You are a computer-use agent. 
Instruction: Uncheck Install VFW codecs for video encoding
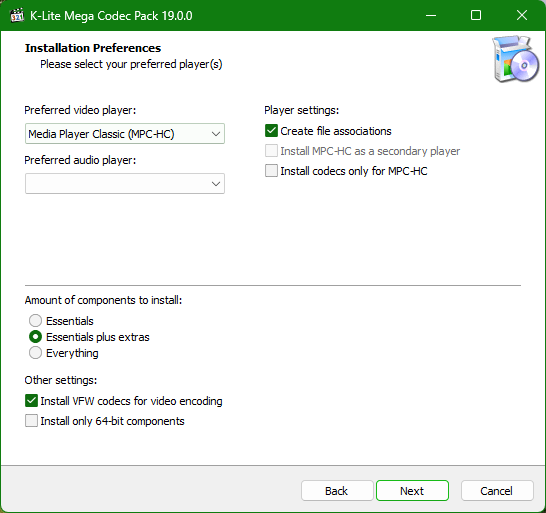click(x=31, y=401)
